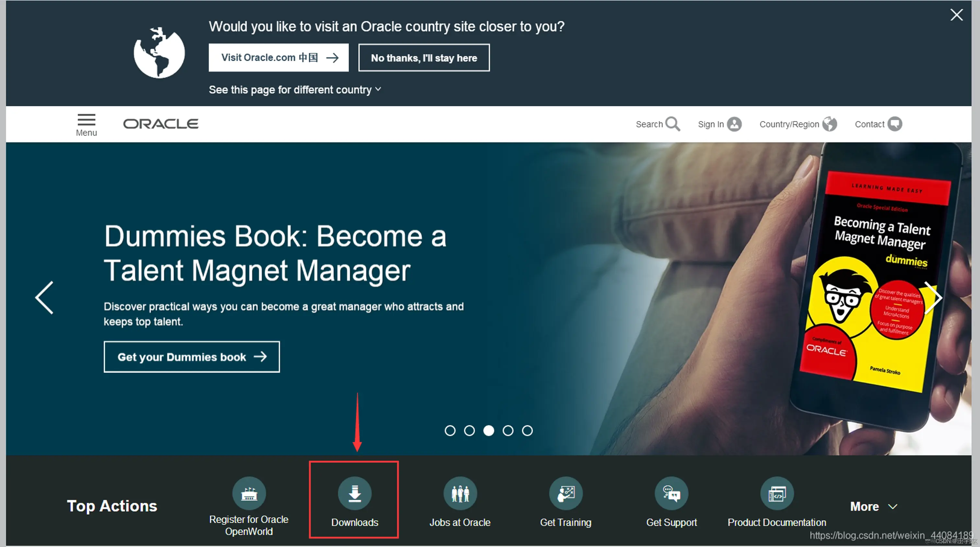Click 'No thanks, I'll stay here'
This screenshot has width=980, height=547.
(424, 58)
